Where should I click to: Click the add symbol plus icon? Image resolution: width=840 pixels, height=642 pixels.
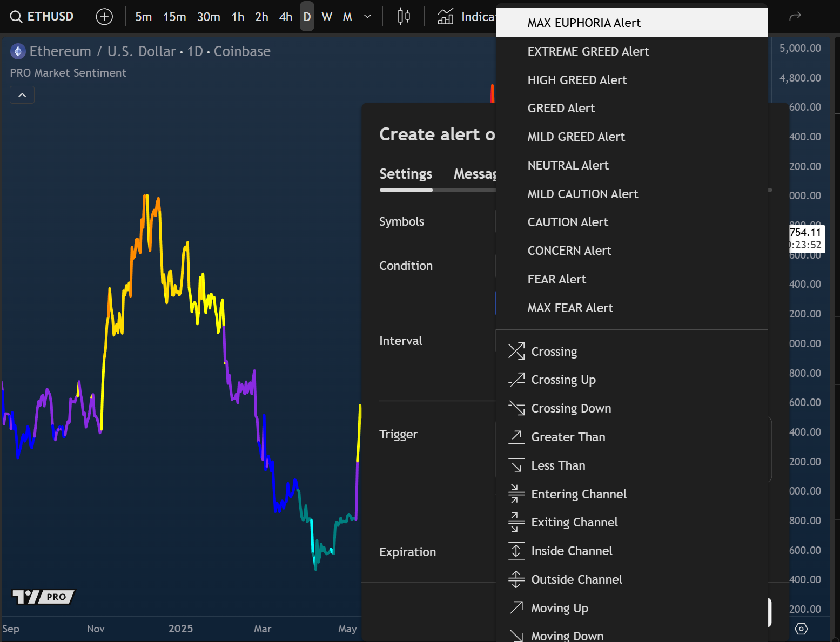point(104,17)
